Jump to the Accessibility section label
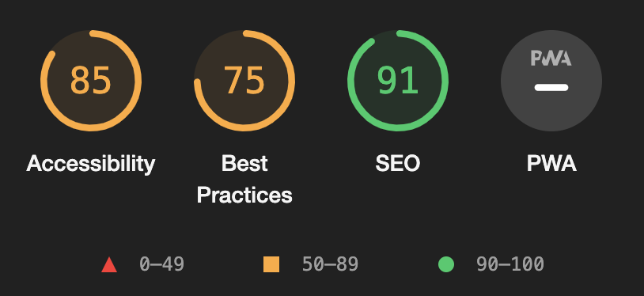 91,164
